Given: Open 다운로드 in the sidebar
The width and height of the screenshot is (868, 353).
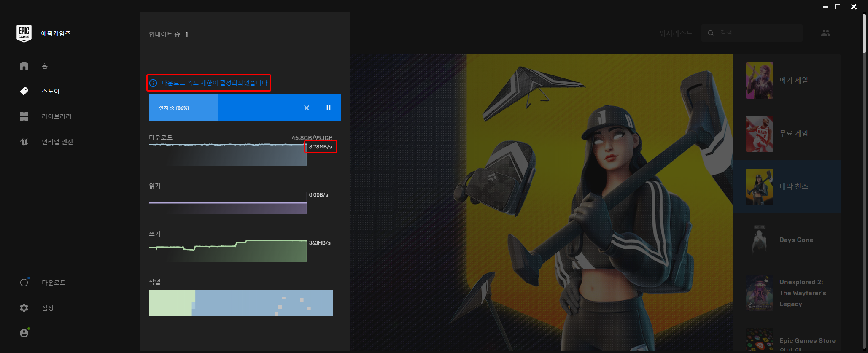Looking at the screenshot, I should (54, 283).
